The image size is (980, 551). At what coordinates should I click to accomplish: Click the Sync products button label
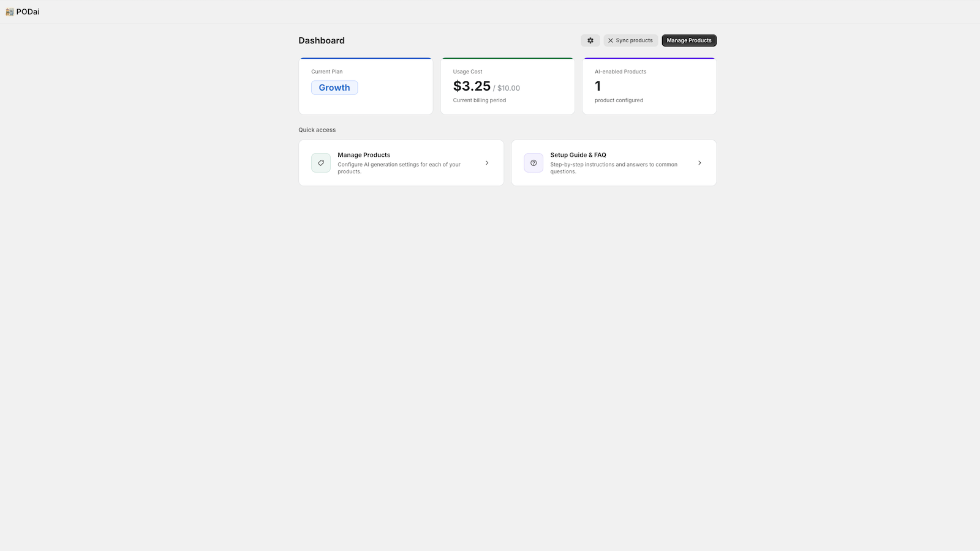click(x=634, y=40)
